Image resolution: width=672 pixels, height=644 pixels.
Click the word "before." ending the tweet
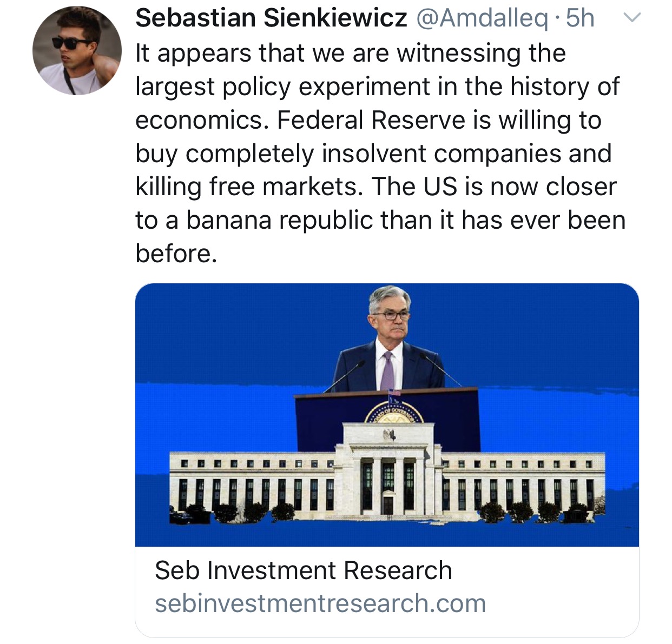(x=176, y=254)
